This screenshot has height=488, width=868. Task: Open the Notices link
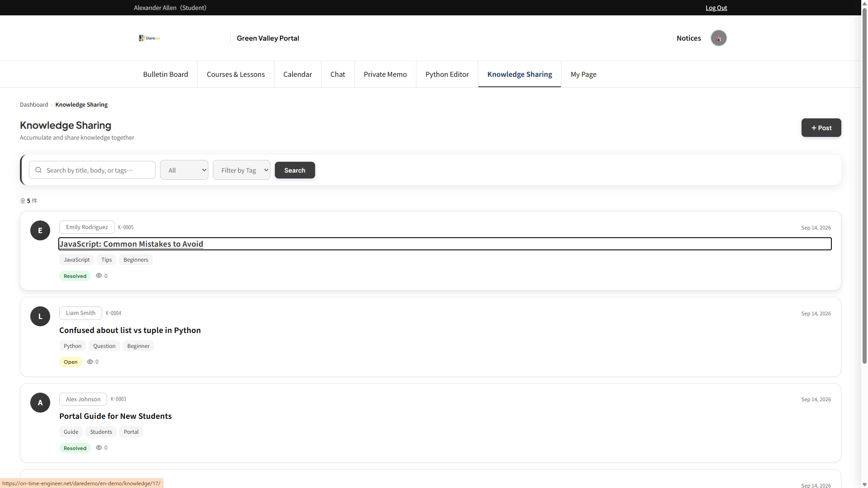pos(689,38)
